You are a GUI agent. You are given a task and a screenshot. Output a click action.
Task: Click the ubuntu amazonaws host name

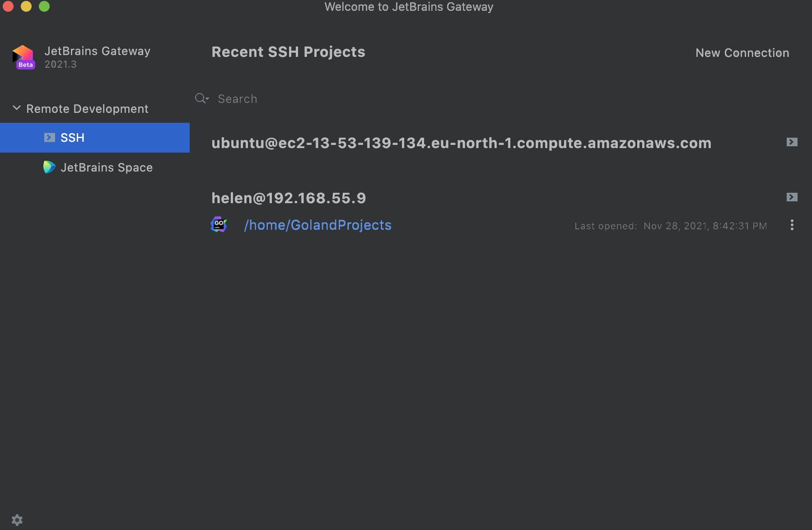tap(461, 143)
